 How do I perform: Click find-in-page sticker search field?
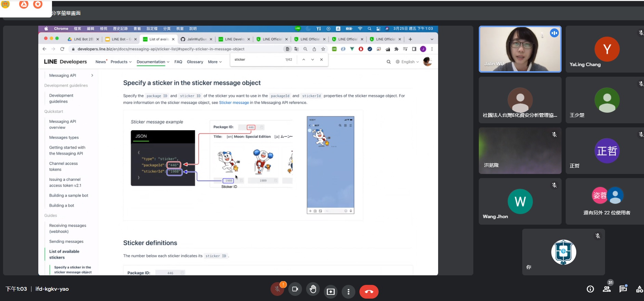pyautogui.click(x=258, y=60)
